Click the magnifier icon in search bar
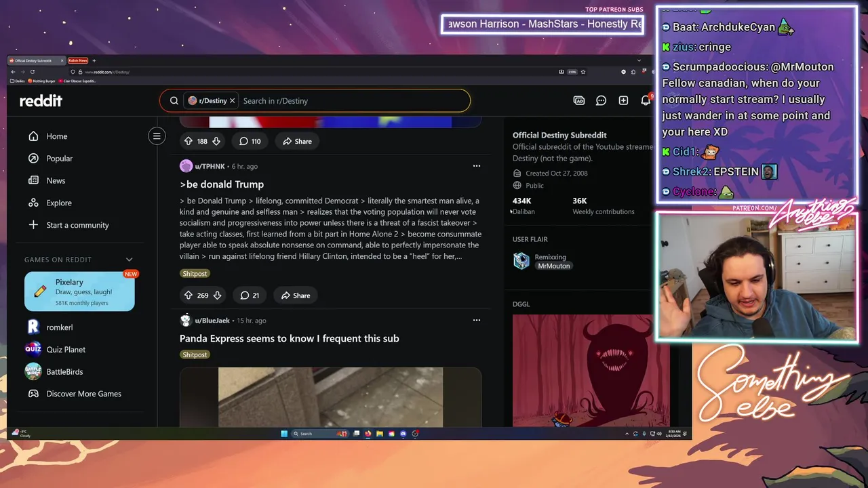Image resolution: width=868 pixels, height=488 pixels. (174, 100)
